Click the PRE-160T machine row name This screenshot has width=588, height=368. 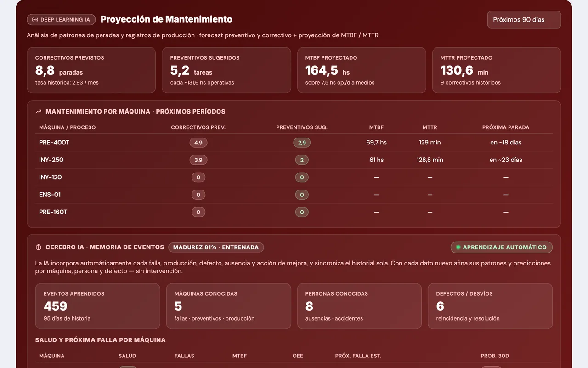[53, 213]
